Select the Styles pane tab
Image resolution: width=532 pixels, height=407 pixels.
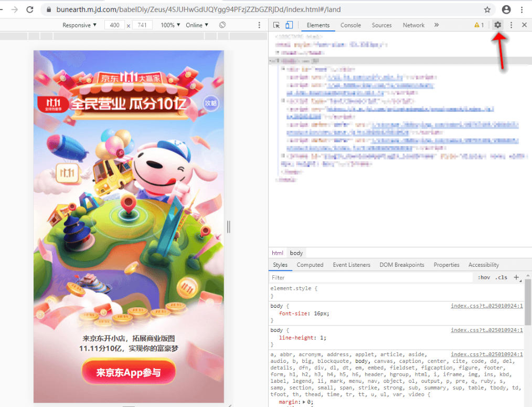[280, 265]
